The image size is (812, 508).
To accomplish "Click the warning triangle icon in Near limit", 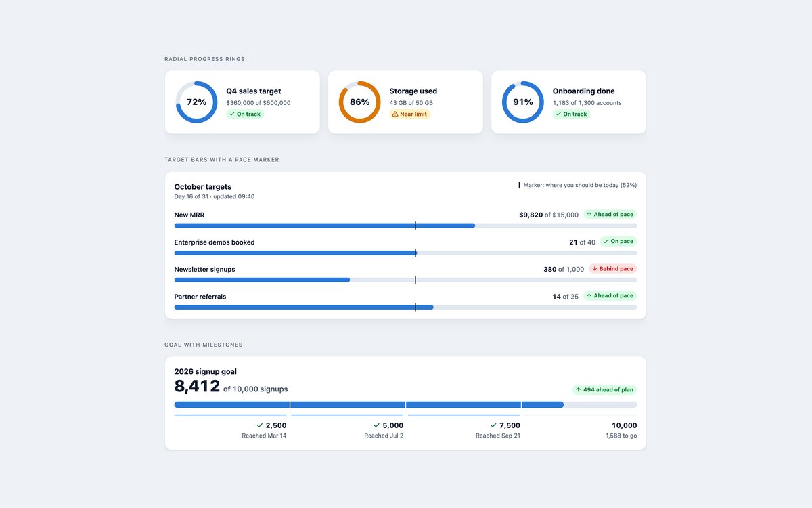I will tap(395, 114).
